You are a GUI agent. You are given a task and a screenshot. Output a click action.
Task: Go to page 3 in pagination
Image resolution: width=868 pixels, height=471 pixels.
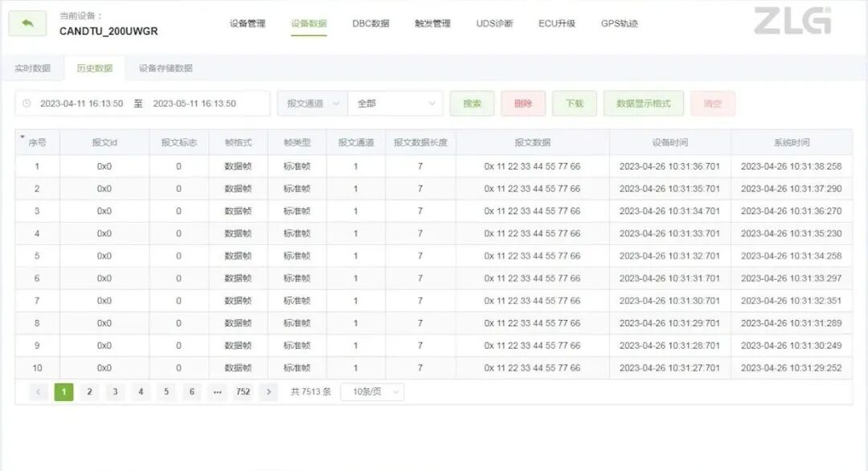pos(115,392)
